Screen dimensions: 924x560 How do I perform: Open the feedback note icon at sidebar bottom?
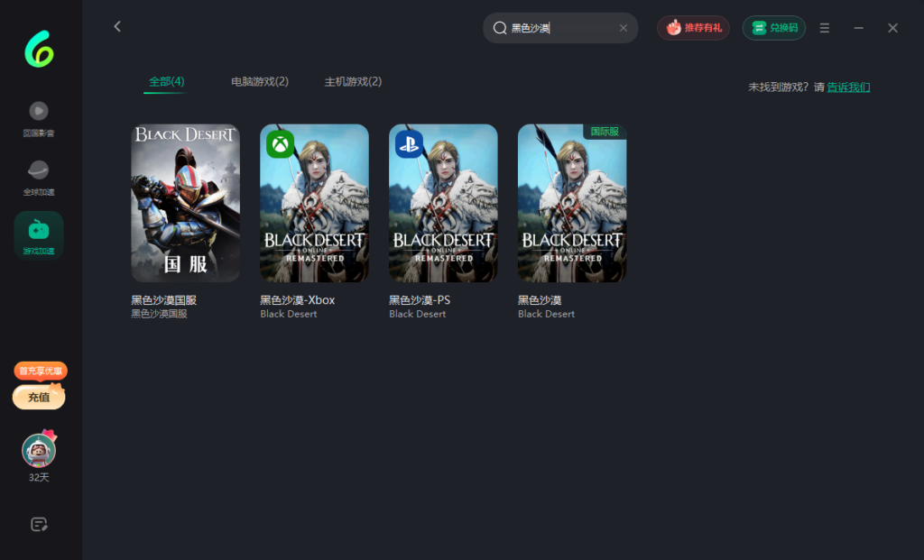pyautogui.click(x=39, y=524)
